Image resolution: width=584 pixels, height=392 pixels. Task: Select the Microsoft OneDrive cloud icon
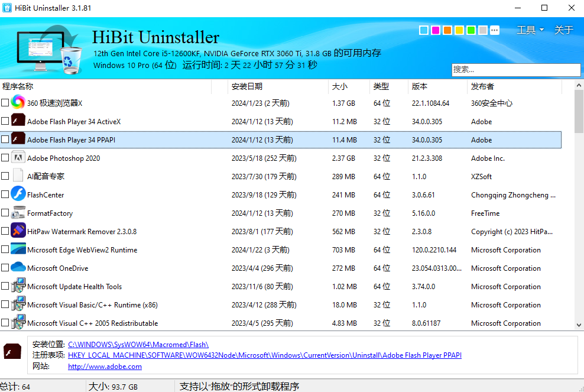[17, 268]
